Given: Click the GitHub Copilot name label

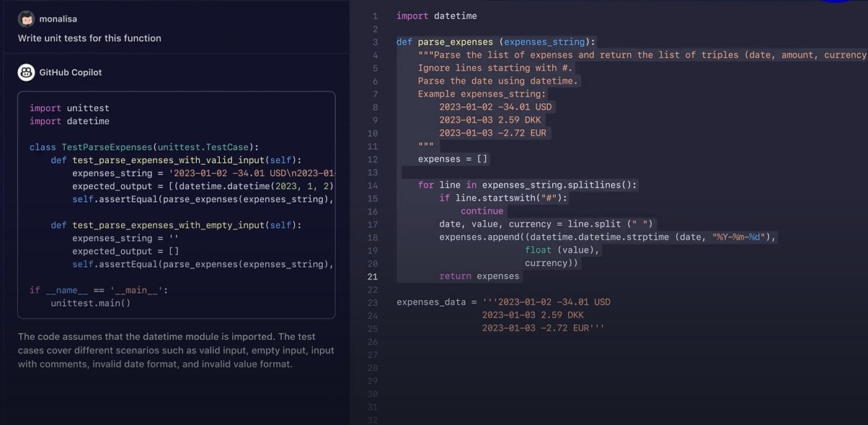Looking at the screenshot, I should point(71,72).
